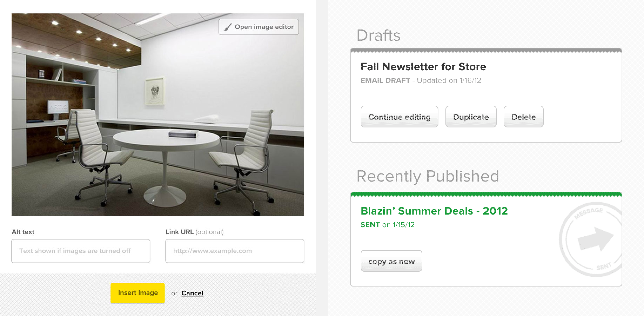Cancel the image insertion
The height and width of the screenshot is (316, 644).
coord(192,293)
